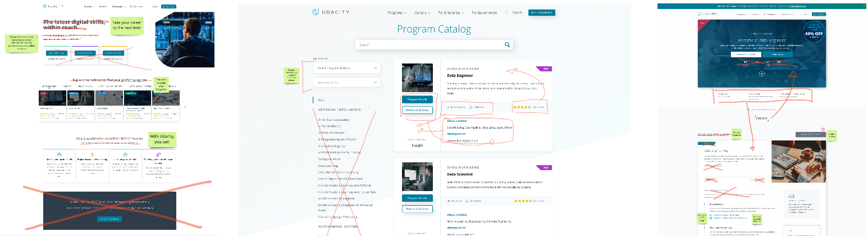Click the play video button on the Data Engineer hero

point(762,73)
